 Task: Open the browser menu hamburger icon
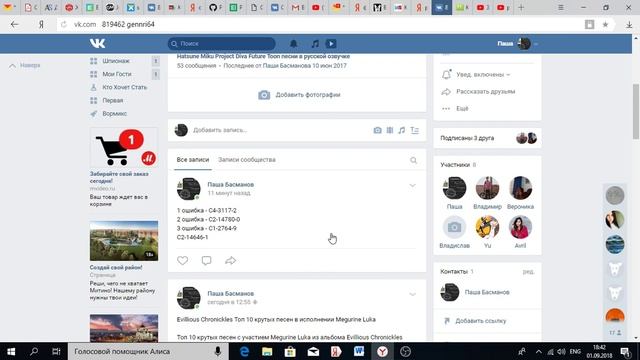tap(561, 7)
